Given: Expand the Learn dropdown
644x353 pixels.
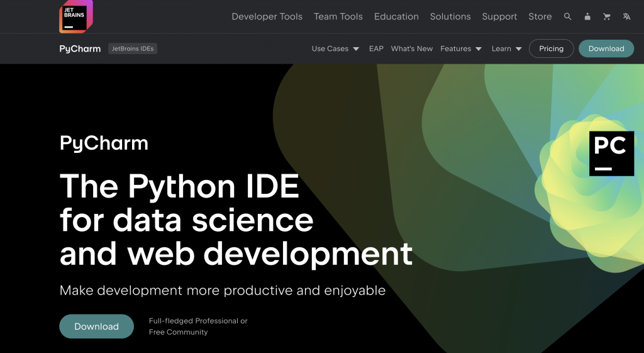Looking at the screenshot, I should pos(507,48).
